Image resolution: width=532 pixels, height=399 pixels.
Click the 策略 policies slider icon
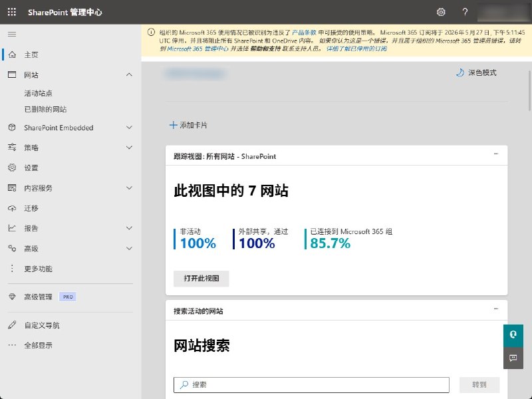[12, 147]
